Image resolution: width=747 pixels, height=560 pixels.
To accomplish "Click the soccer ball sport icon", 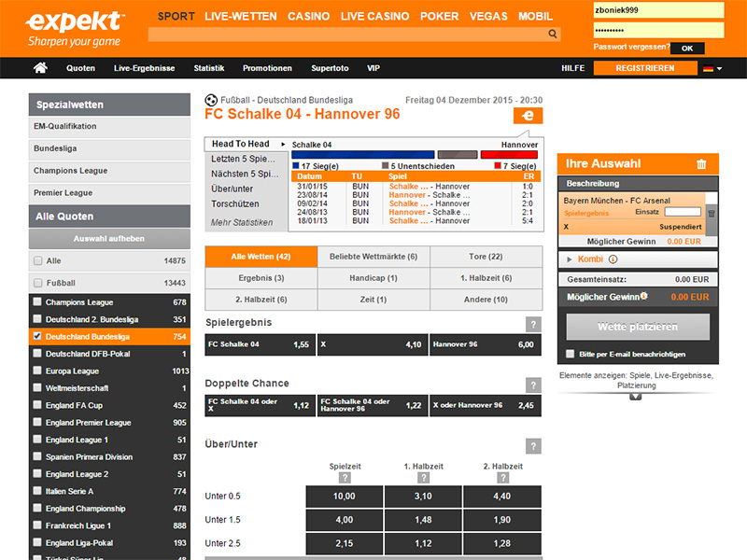I will coord(211,100).
